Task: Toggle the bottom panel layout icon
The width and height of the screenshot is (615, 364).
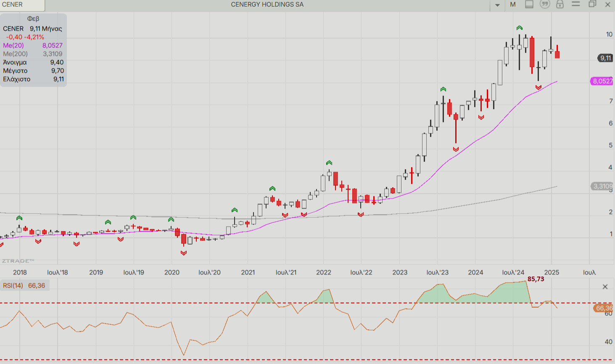Action: point(529,5)
